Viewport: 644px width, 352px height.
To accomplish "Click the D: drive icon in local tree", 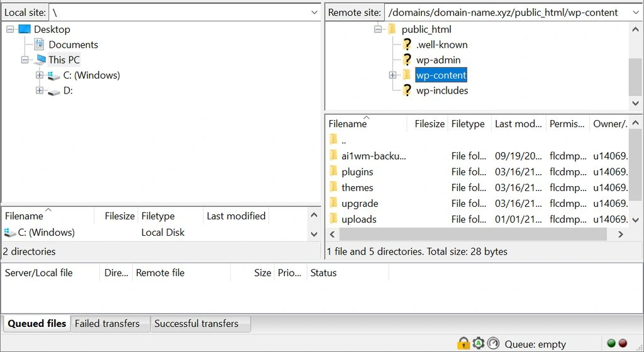I will (54, 91).
